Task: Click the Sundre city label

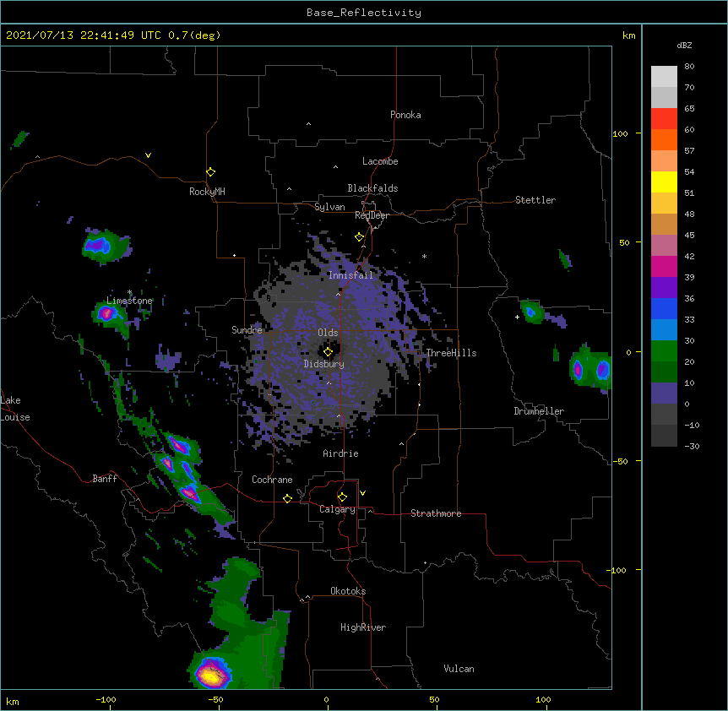Action: pyautogui.click(x=247, y=330)
